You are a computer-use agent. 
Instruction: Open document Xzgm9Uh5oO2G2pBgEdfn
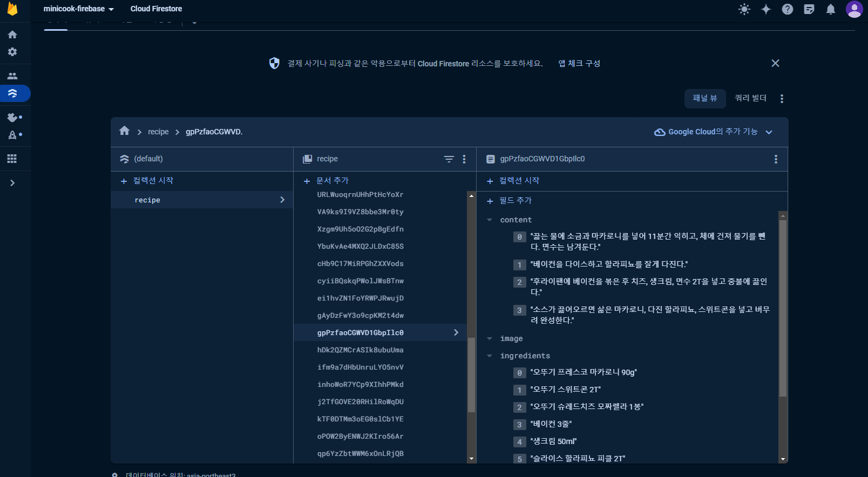tap(360, 229)
